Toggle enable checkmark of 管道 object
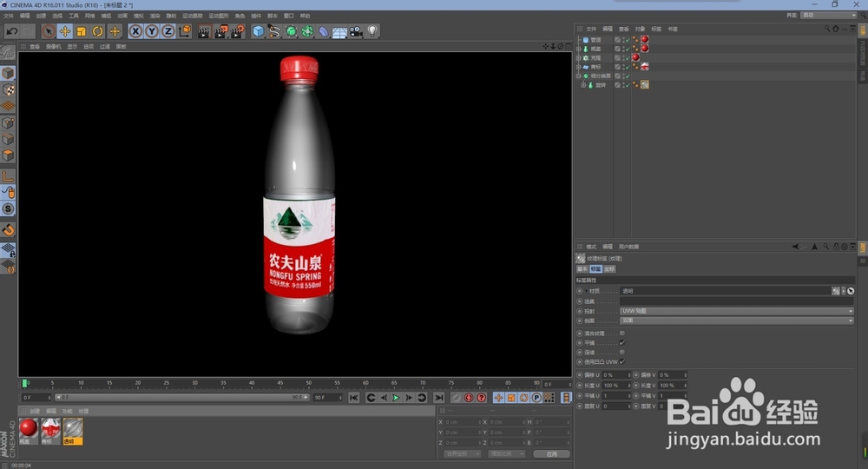 (x=627, y=40)
